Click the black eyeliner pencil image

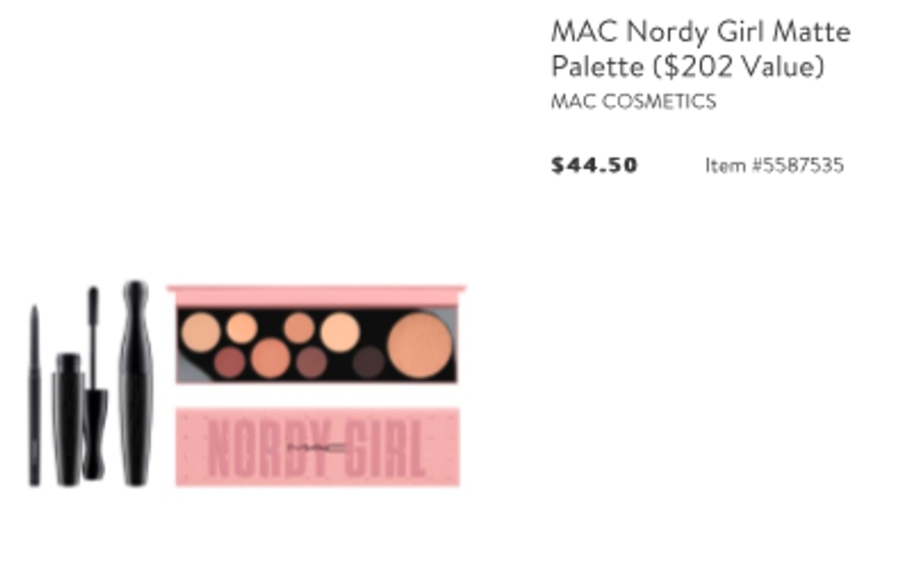tap(35, 395)
